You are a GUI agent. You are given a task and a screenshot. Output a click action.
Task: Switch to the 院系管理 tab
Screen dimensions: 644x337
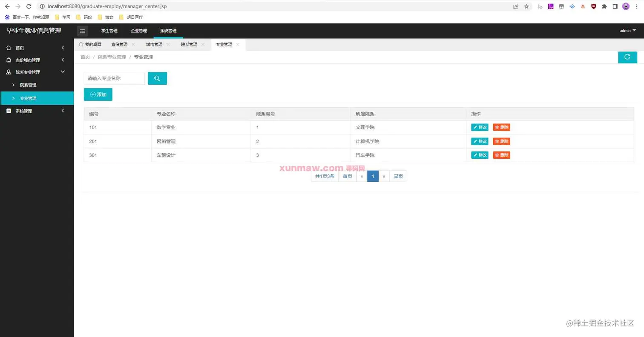coord(189,44)
